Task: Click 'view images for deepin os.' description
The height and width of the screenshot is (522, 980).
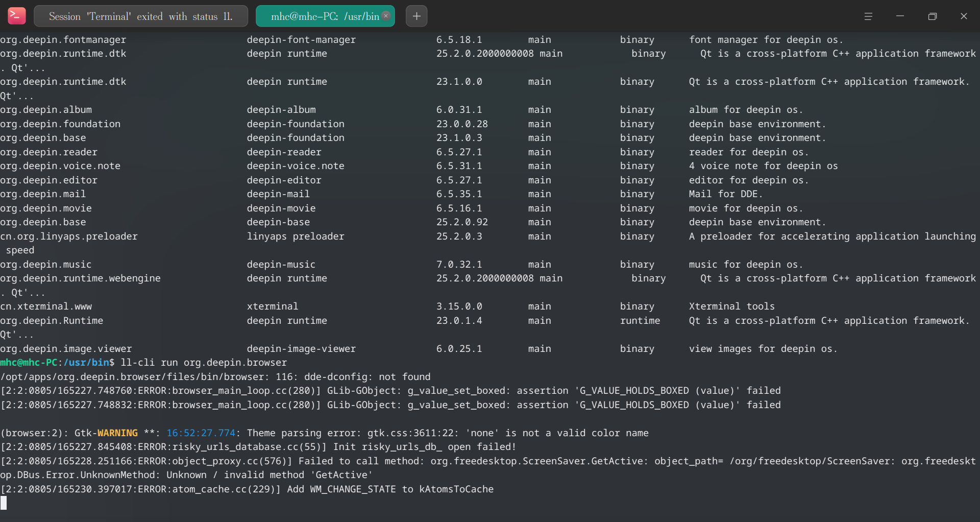Action: pyautogui.click(x=763, y=349)
